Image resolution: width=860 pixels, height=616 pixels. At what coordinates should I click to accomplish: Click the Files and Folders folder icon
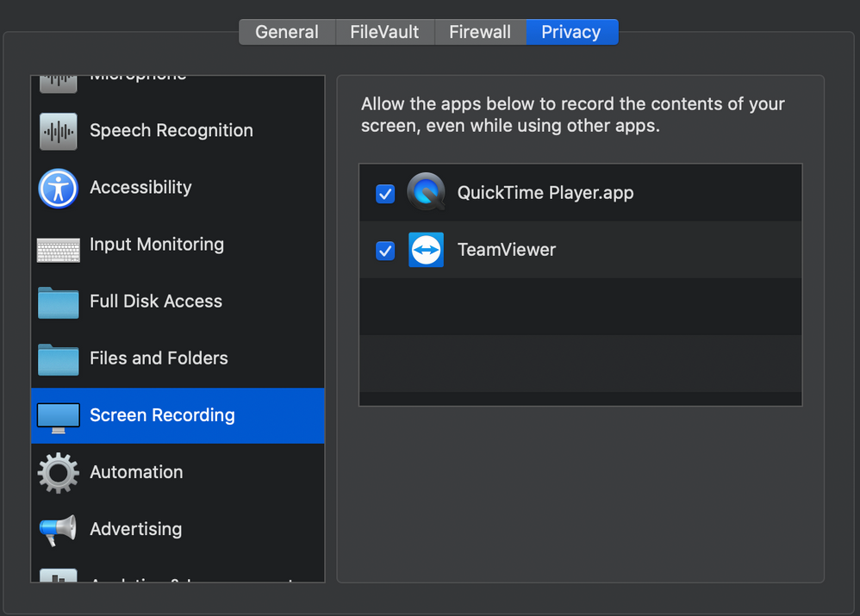(x=58, y=360)
